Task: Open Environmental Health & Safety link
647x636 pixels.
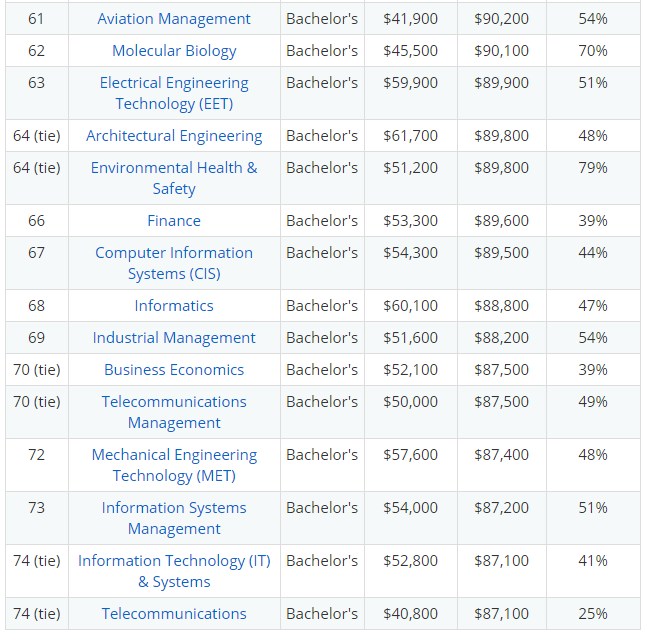Action: pos(174,178)
